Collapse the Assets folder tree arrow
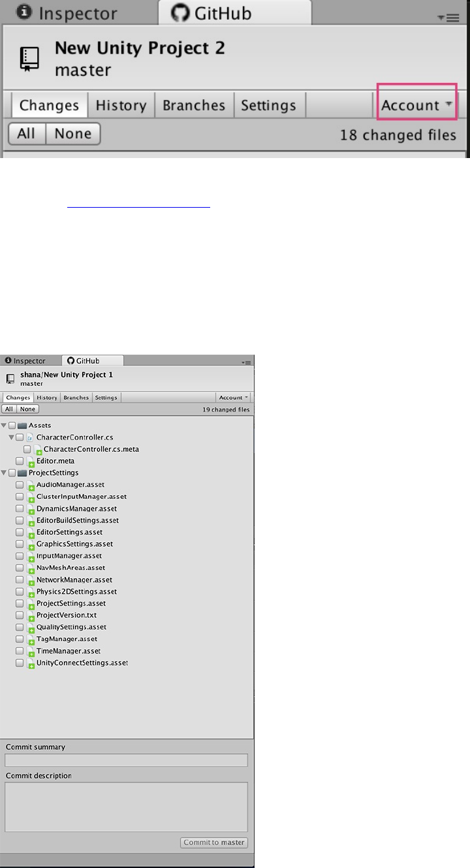 [x=4, y=425]
